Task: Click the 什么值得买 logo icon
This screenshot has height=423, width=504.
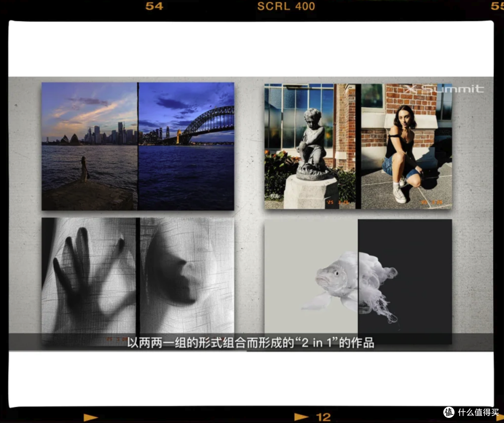Action: pyautogui.click(x=449, y=412)
